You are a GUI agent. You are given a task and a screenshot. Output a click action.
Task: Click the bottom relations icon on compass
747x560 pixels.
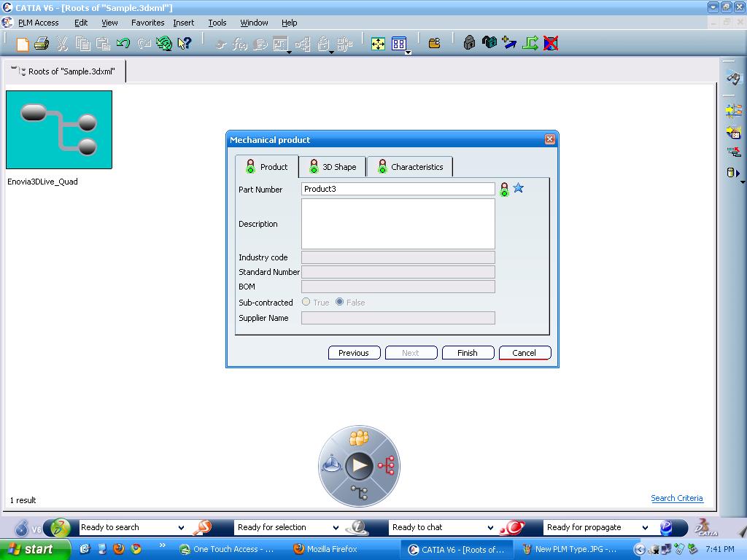point(360,492)
